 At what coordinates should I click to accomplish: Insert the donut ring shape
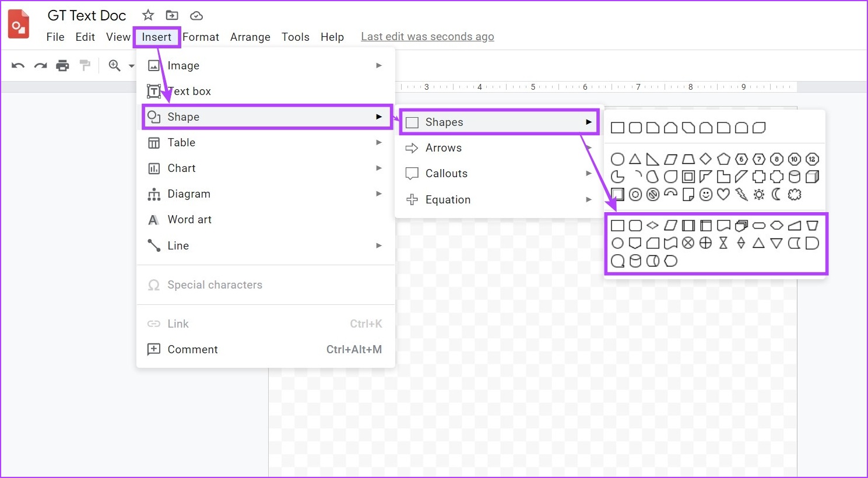click(x=635, y=195)
